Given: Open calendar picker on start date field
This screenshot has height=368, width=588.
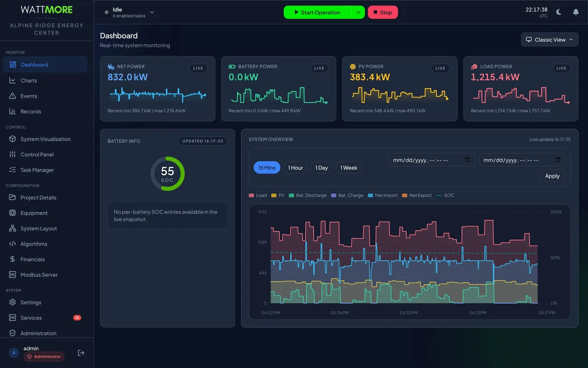Looking at the screenshot, I should (467, 160).
